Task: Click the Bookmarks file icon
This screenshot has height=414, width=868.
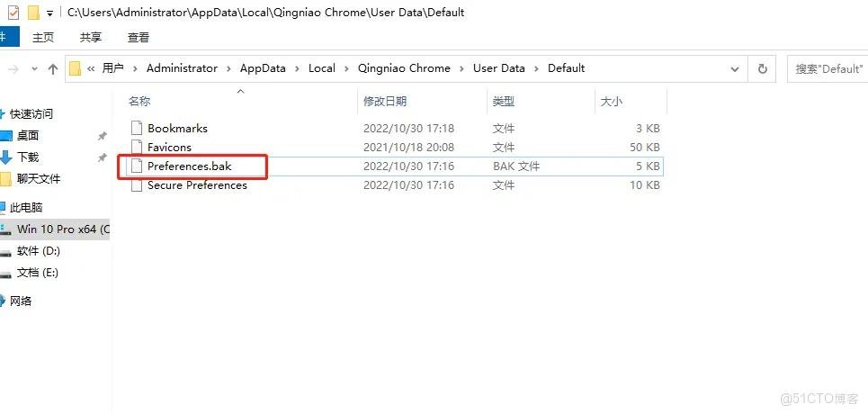Action: 137,128
